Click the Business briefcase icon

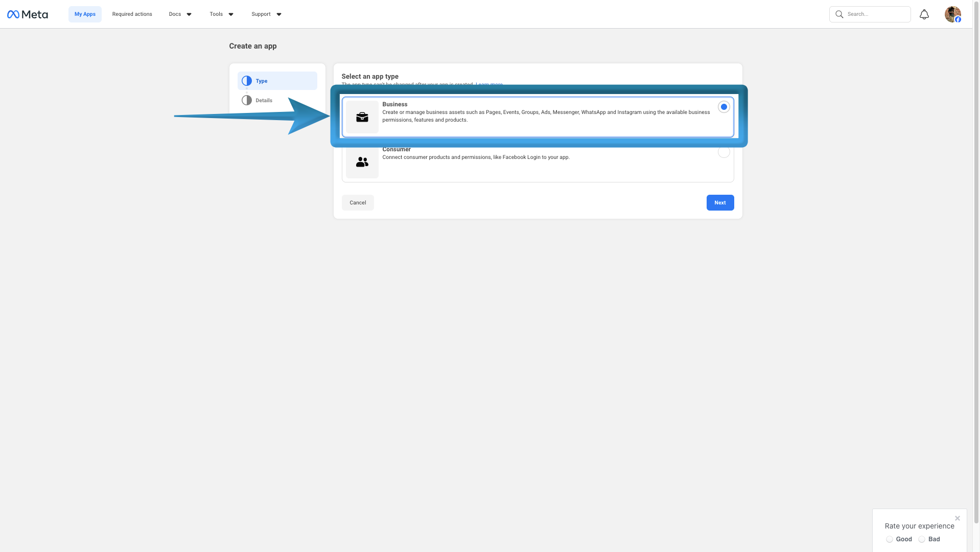pyautogui.click(x=362, y=117)
